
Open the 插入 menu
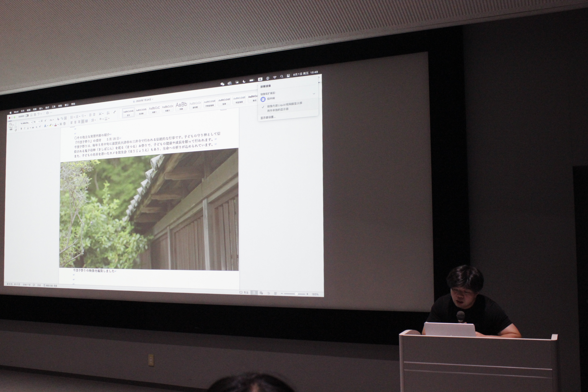41,109
